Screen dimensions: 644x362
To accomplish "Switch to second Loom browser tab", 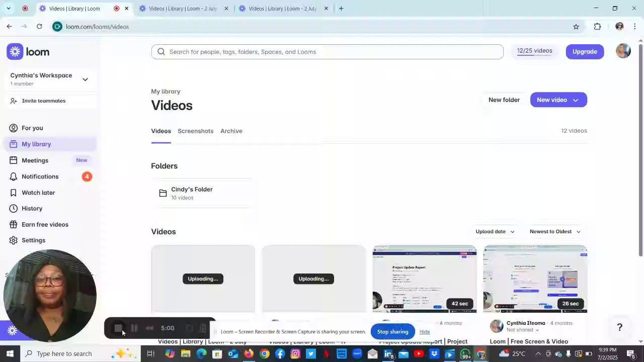I will (x=183, y=9).
